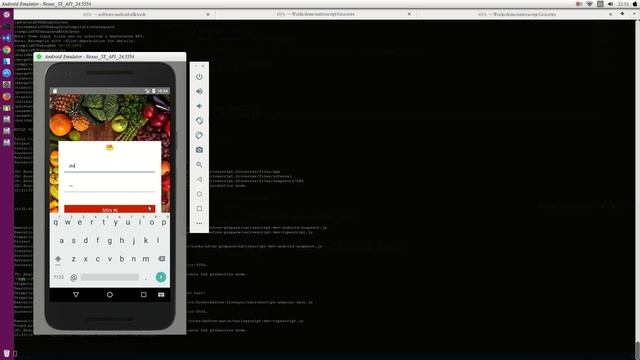Rotate the emulator right using toolbar icon

point(199,136)
